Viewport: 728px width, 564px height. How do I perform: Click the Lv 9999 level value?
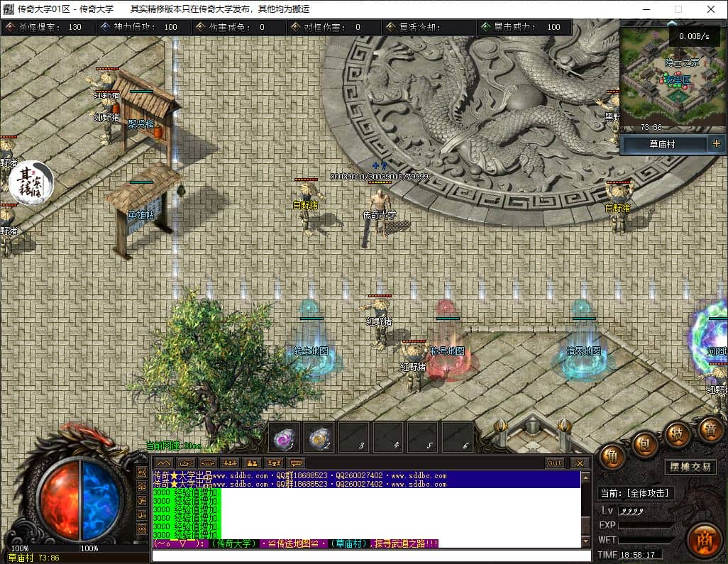pyautogui.click(x=632, y=511)
